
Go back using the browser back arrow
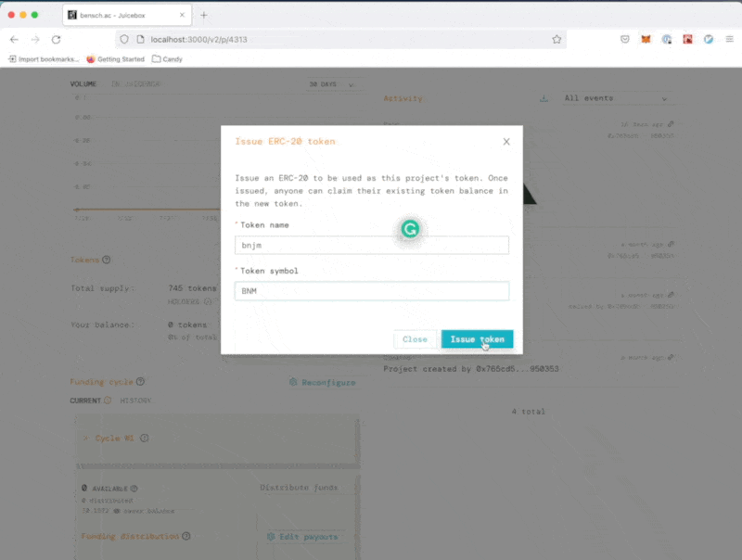coord(14,39)
